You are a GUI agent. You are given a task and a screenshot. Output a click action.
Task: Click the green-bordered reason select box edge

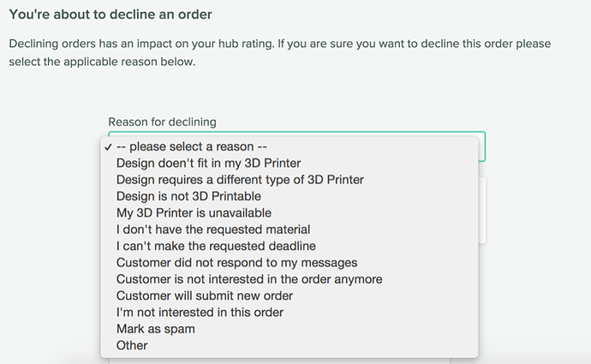pyautogui.click(x=483, y=146)
